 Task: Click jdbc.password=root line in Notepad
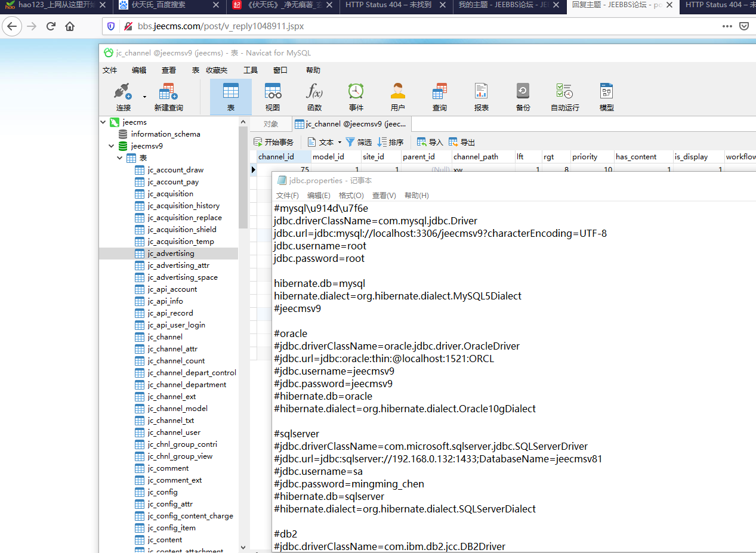pos(319,258)
